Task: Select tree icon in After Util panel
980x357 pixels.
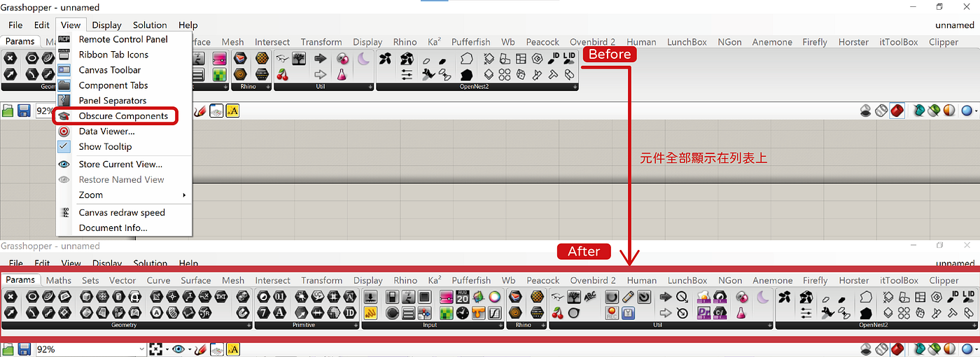Action: tap(574, 297)
